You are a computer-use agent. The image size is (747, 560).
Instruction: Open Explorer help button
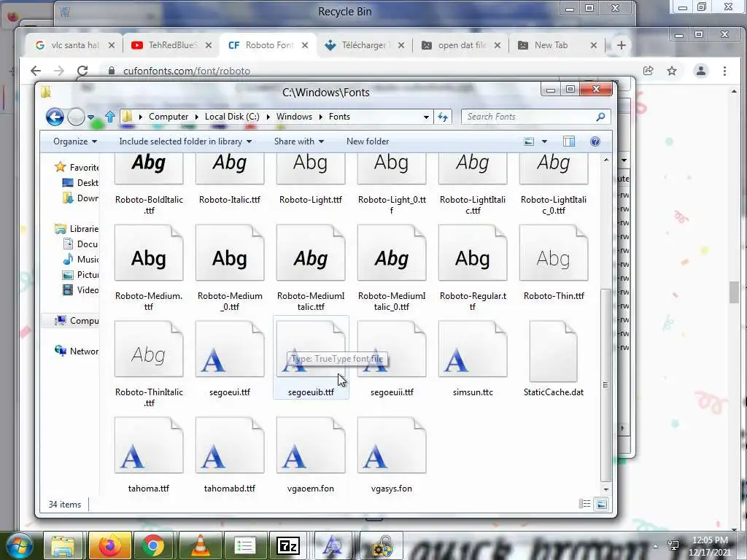tap(595, 141)
